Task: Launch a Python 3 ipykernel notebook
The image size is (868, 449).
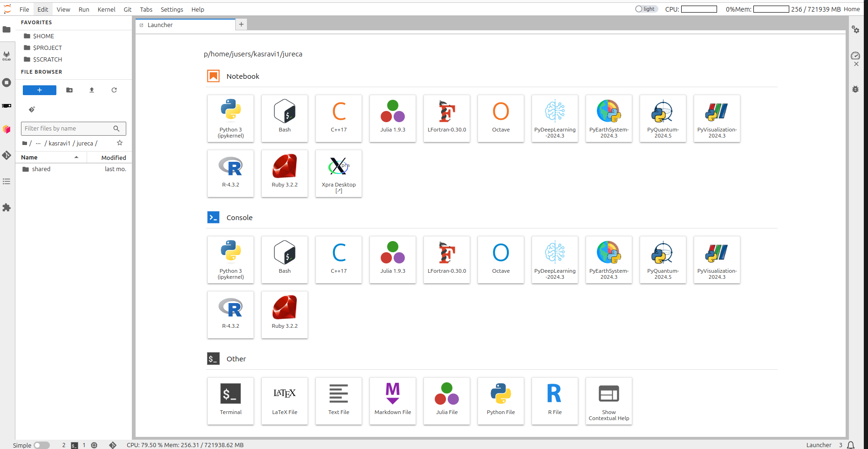Action: [231, 118]
